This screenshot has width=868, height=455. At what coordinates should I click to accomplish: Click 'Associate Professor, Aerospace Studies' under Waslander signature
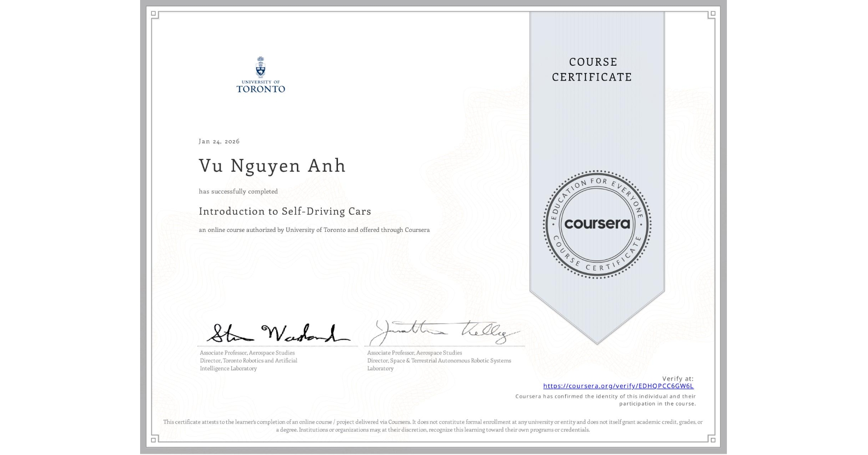247,353
